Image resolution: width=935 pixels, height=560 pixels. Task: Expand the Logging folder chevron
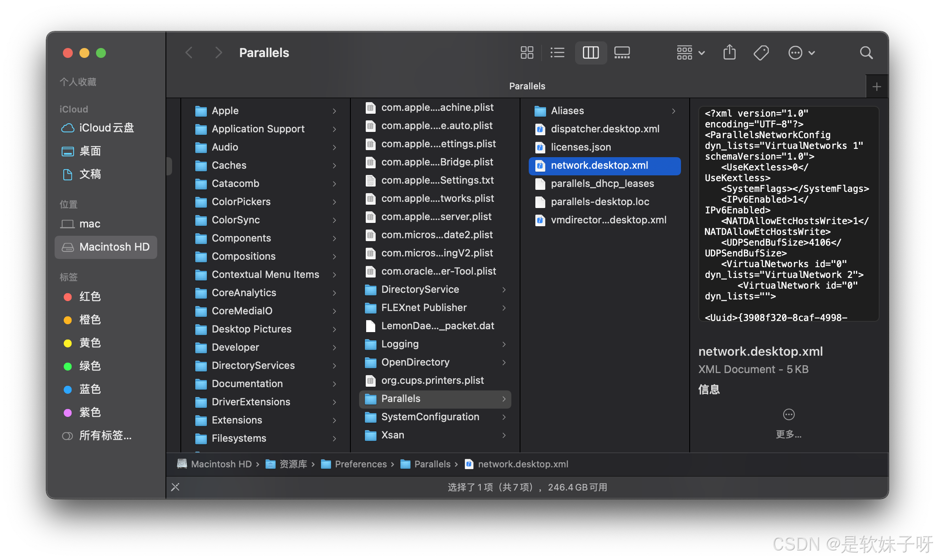[x=504, y=344]
